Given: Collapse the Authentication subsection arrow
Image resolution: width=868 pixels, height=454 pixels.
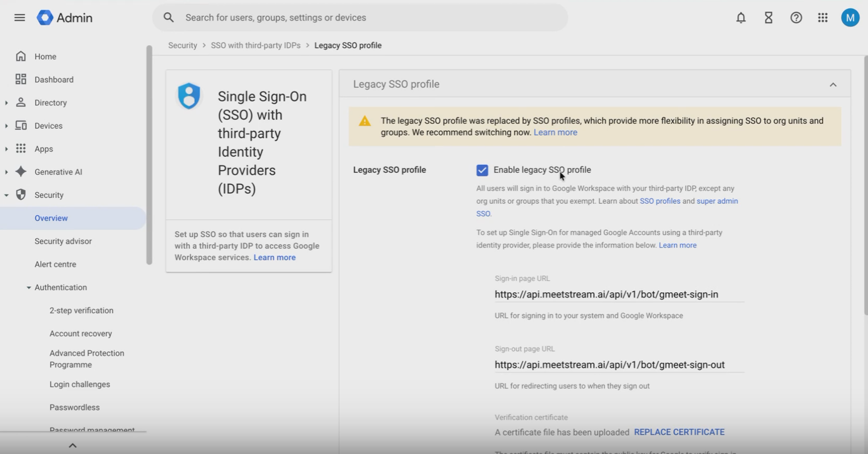Looking at the screenshot, I should click(29, 287).
